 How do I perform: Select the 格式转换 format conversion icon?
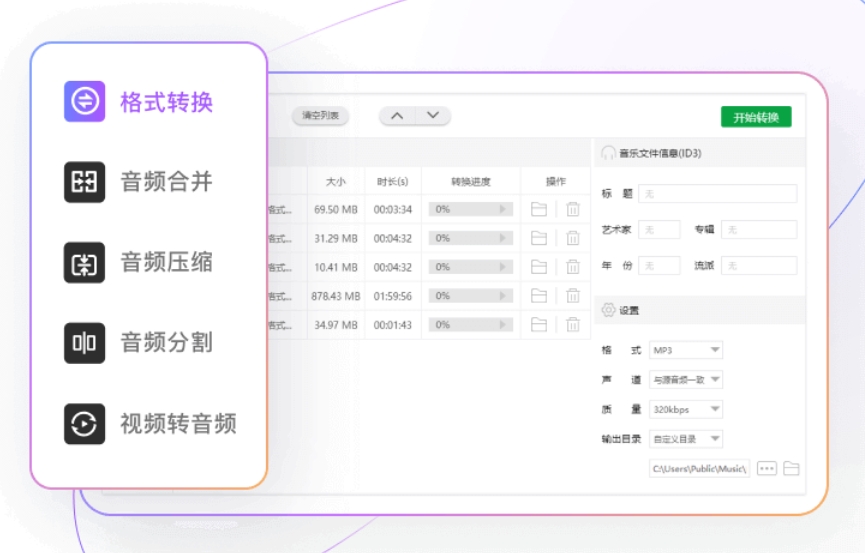click(85, 102)
